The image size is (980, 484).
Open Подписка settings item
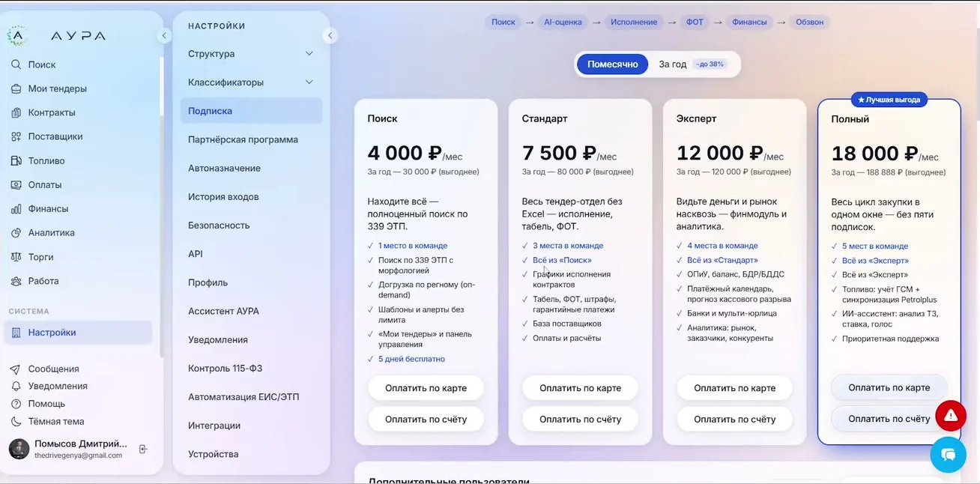(251, 111)
